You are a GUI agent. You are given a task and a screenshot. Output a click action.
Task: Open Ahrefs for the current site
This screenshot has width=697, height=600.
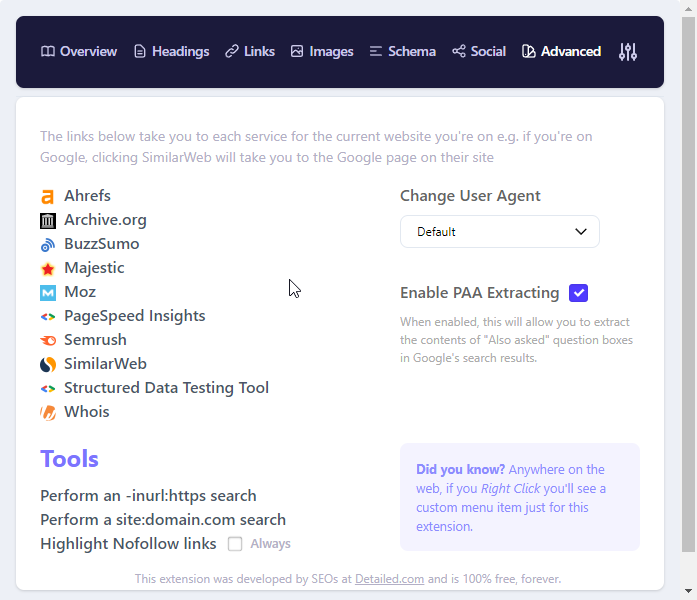coord(87,196)
